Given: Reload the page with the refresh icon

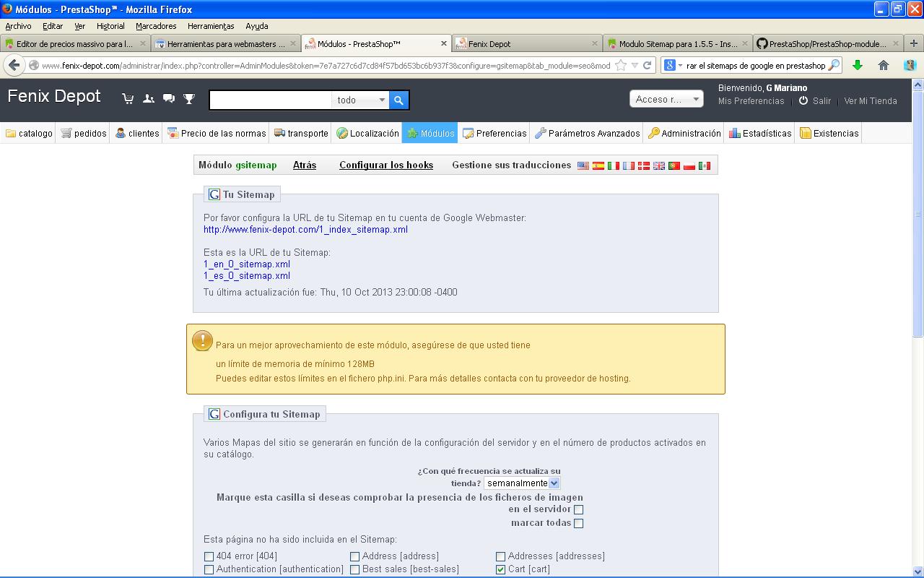Looking at the screenshot, I should pos(648,65).
